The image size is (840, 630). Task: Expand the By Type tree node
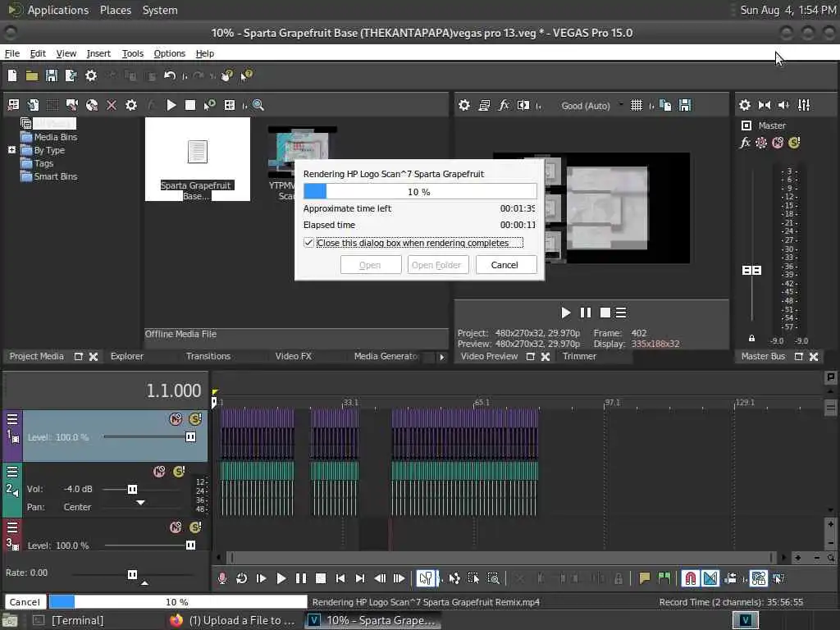pyautogui.click(x=11, y=150)
